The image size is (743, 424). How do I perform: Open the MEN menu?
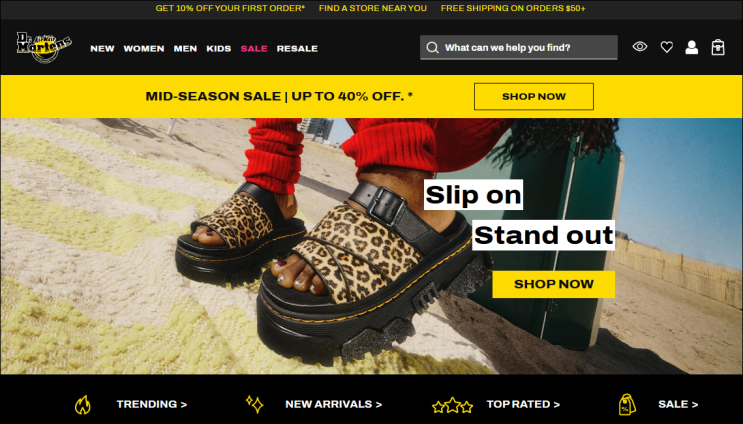[x=185, y=48]
